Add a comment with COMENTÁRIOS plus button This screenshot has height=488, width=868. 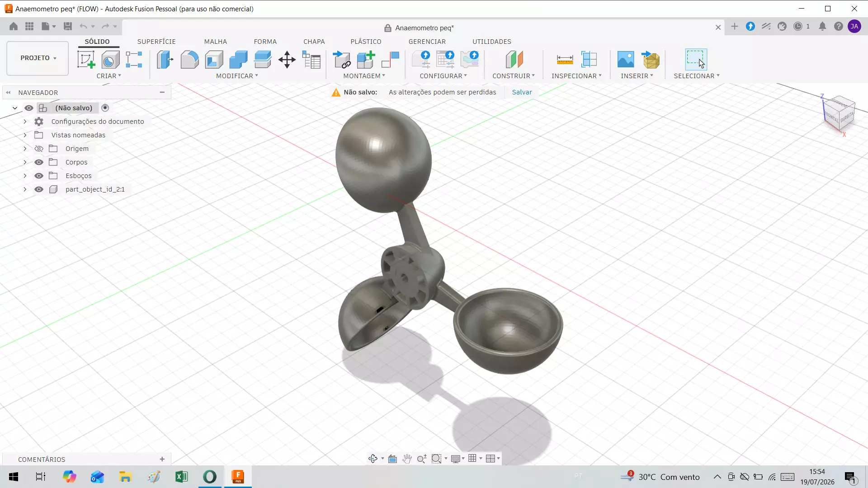pyautogui.click(x=162, y=459)
